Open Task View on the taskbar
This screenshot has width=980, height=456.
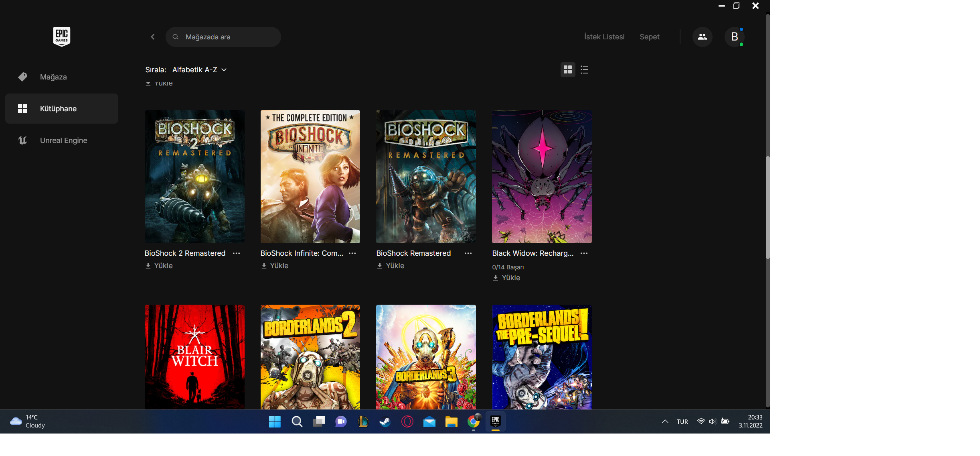(x=319, y=421)
